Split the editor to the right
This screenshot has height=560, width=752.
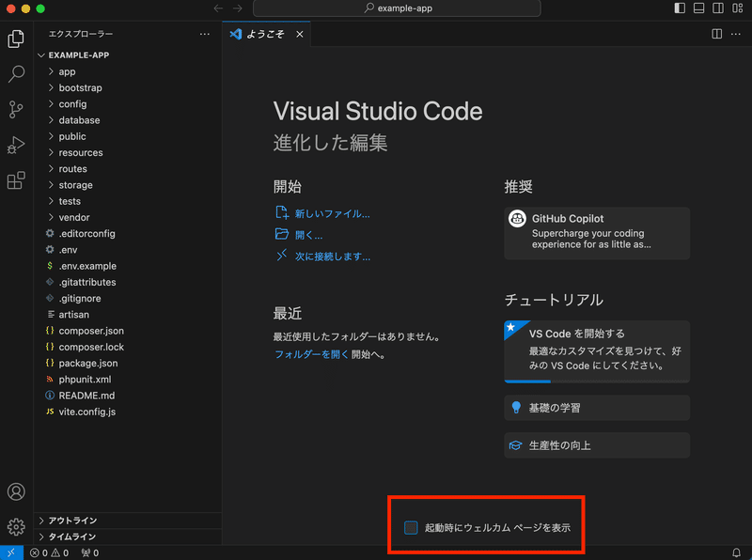coord(716,34)
